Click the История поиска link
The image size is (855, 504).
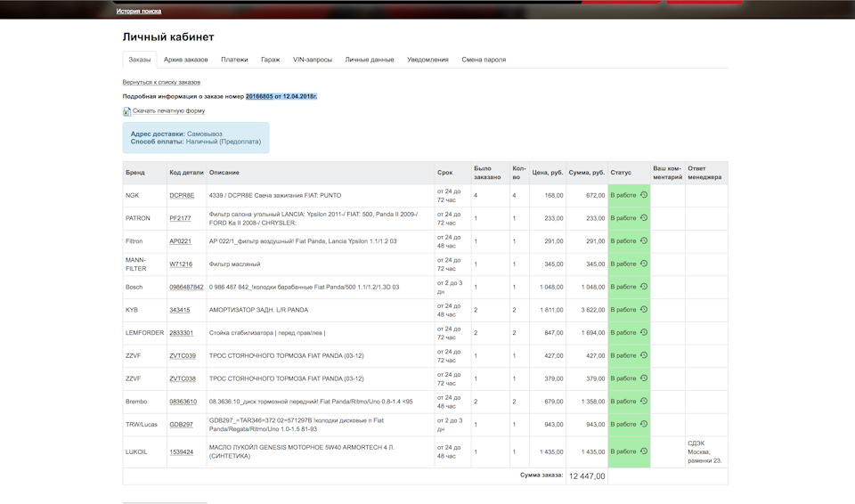pos(139,11)
